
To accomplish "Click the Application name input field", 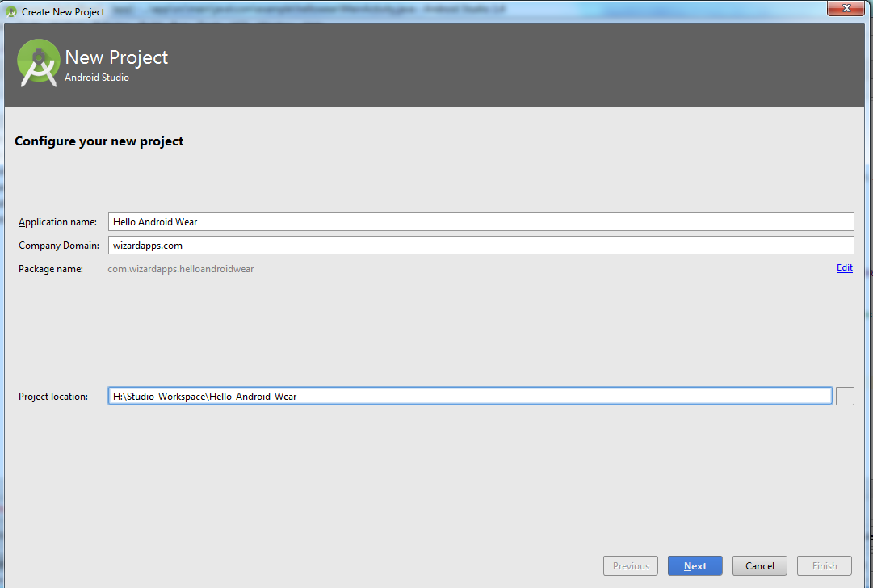I will 481,221.
